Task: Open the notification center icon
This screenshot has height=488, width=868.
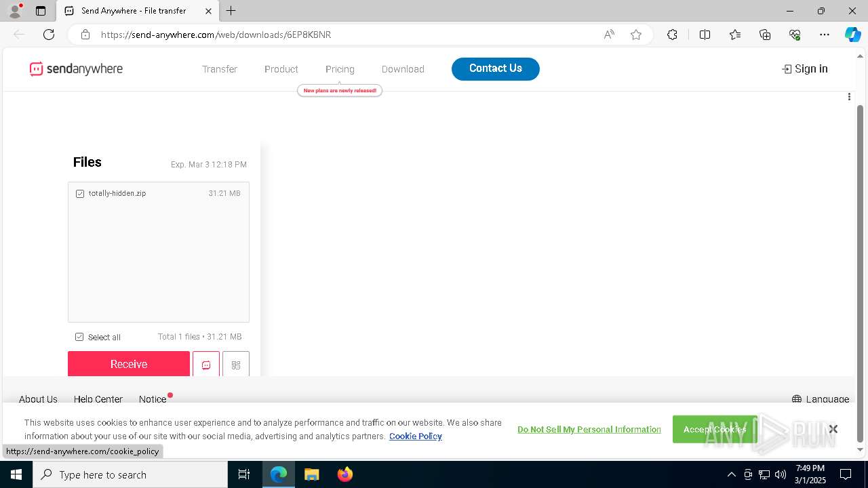Action: pyautogui.click(x=846, y=474)
